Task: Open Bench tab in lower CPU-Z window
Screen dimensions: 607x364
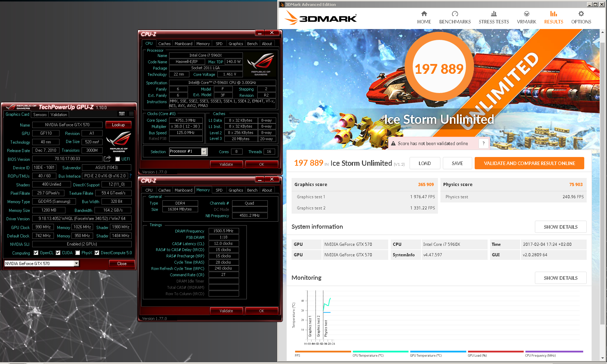Action: (x=252, y=190)
